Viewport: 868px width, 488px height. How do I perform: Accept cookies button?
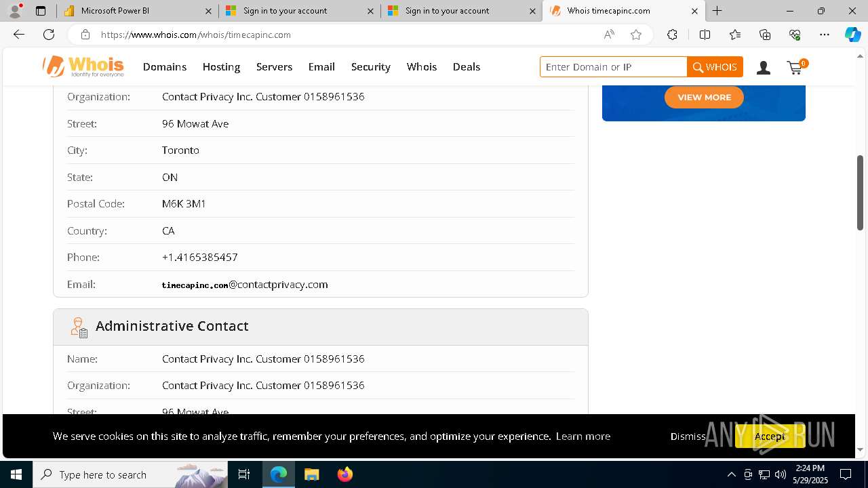(x=770, y=436)
